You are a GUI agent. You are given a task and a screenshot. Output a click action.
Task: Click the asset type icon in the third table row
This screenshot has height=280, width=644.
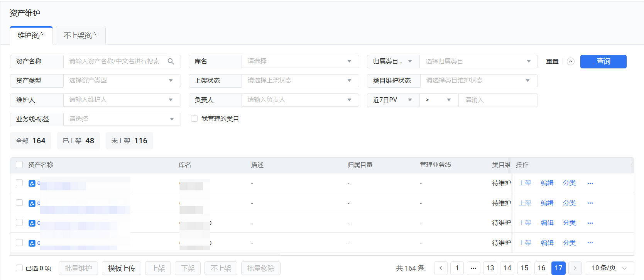[32, 223]
